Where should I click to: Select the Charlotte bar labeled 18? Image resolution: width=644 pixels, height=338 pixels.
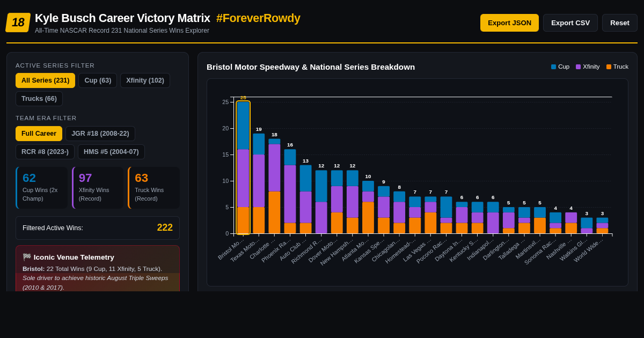click(274, 186)
